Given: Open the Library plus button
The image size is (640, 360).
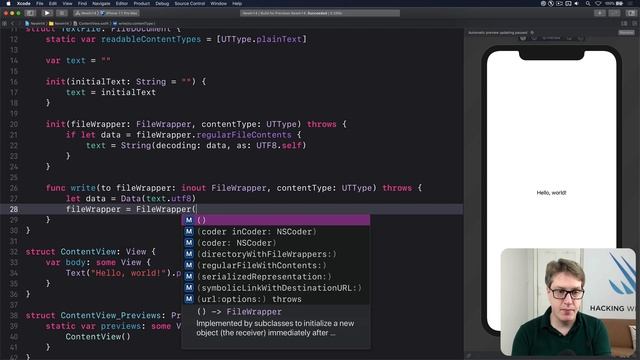Looking at the screenshot, I should click(600, 13).
